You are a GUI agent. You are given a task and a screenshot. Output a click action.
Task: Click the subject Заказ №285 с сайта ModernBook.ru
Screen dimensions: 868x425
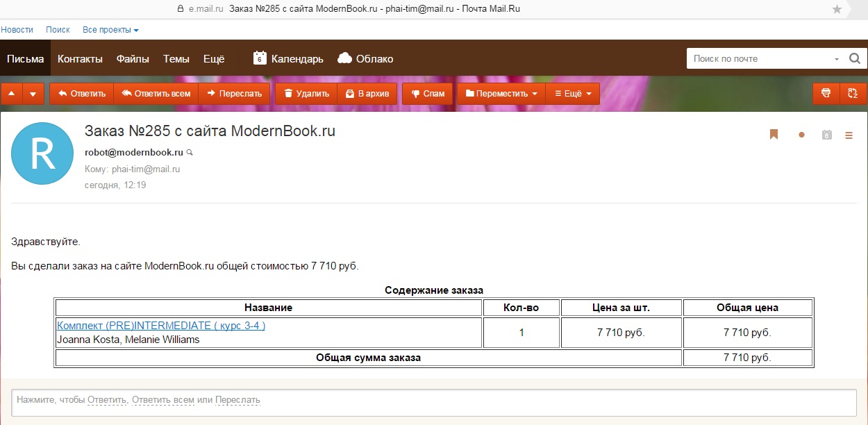point(210,131)
